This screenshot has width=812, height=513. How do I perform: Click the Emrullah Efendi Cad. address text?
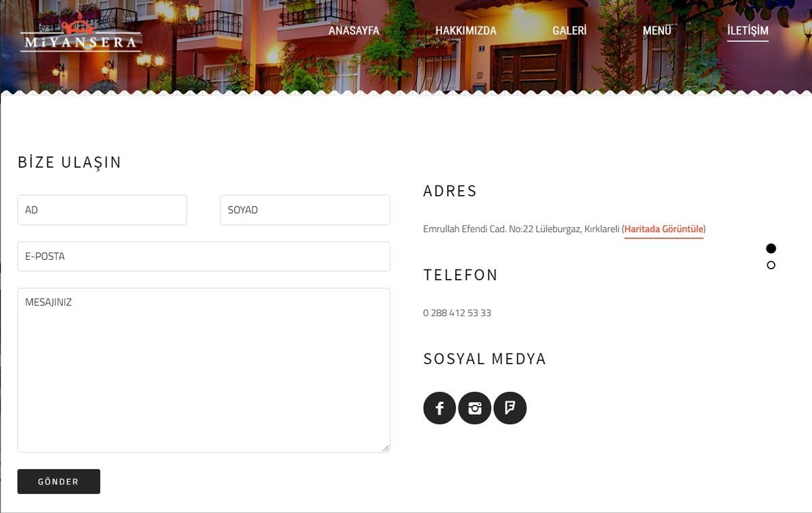click(x=521, y=229)
